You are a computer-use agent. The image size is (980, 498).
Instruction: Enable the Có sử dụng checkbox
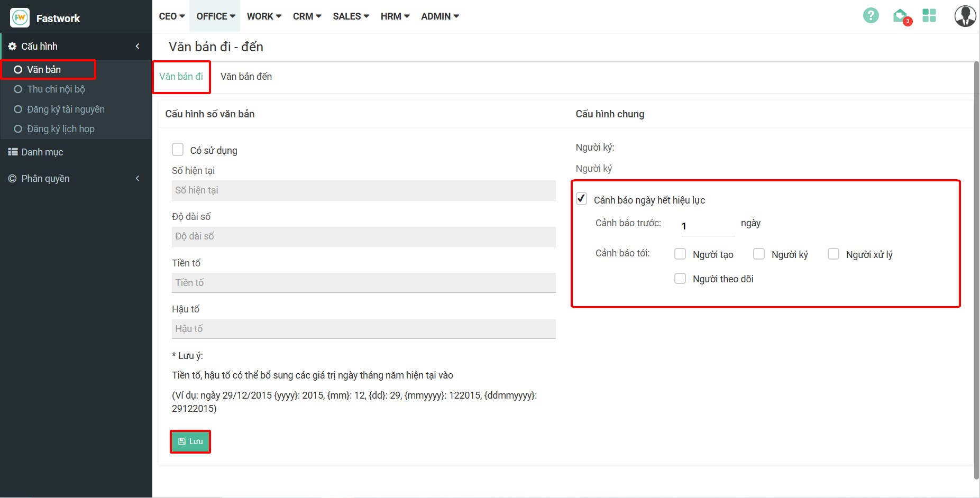[178, 150]
